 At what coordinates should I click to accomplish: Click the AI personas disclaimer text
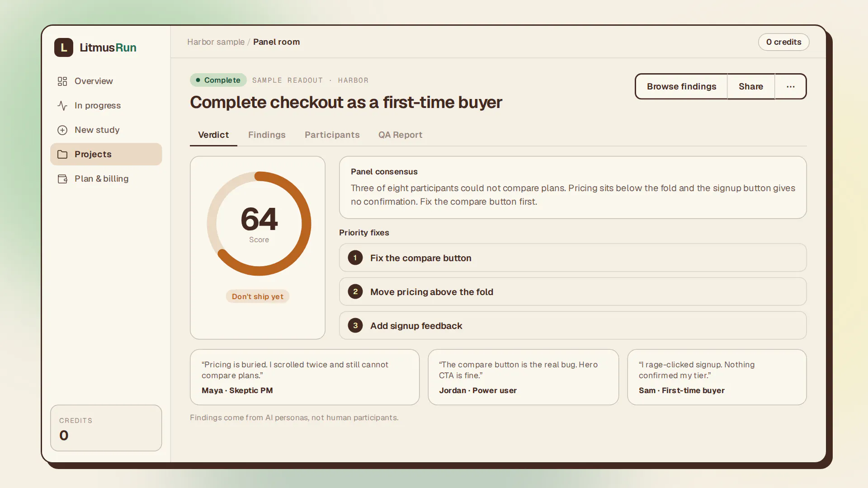point(294,418)
